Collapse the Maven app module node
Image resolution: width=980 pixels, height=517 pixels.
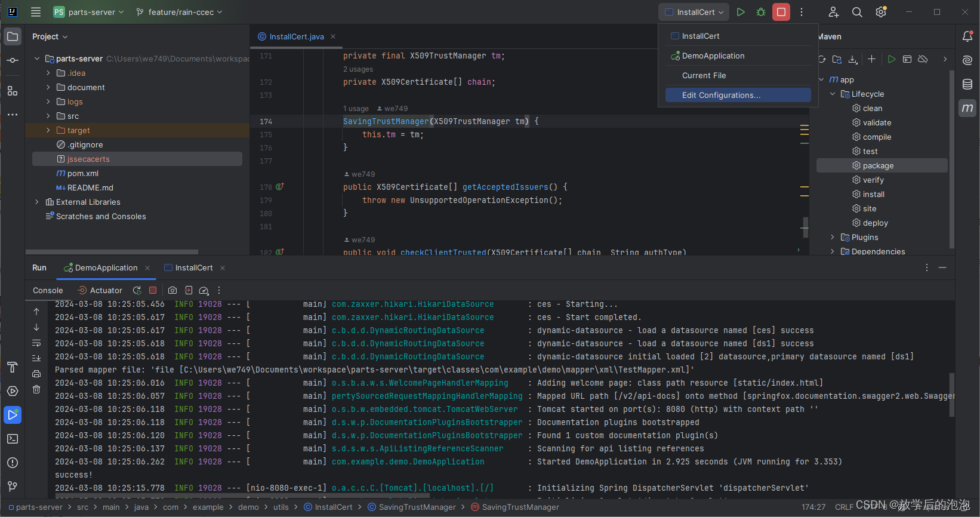(x=822, y=79)
